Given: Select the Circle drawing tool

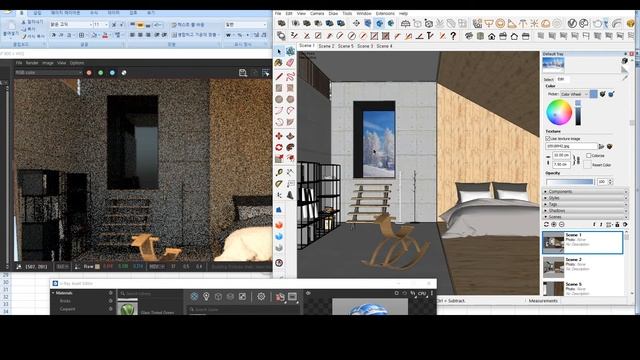Looking at the screenshot, I should point(279,99).
